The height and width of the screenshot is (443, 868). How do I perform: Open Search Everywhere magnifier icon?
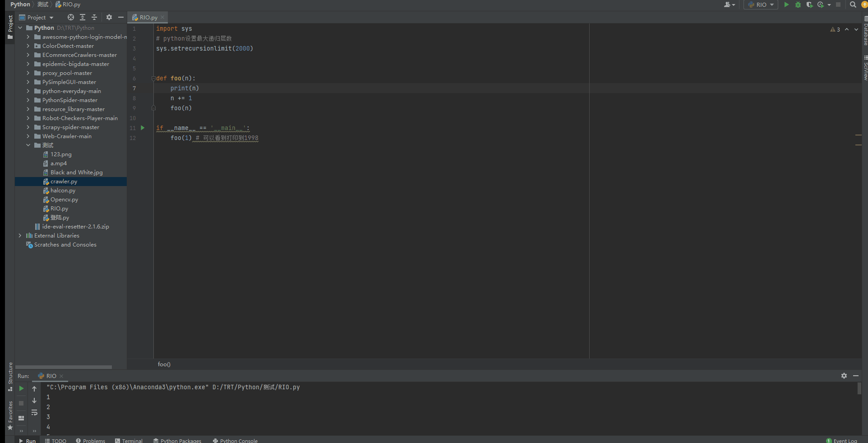pos(853,5)
